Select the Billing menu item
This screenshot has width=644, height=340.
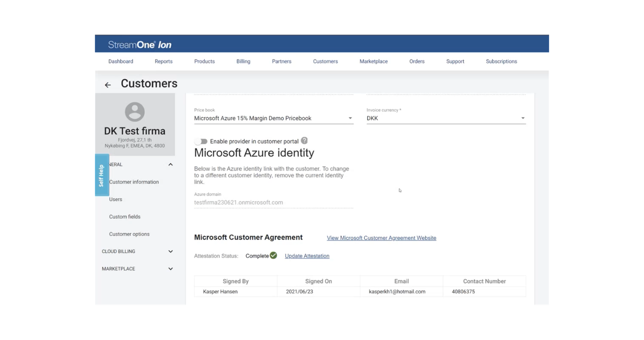243,61
